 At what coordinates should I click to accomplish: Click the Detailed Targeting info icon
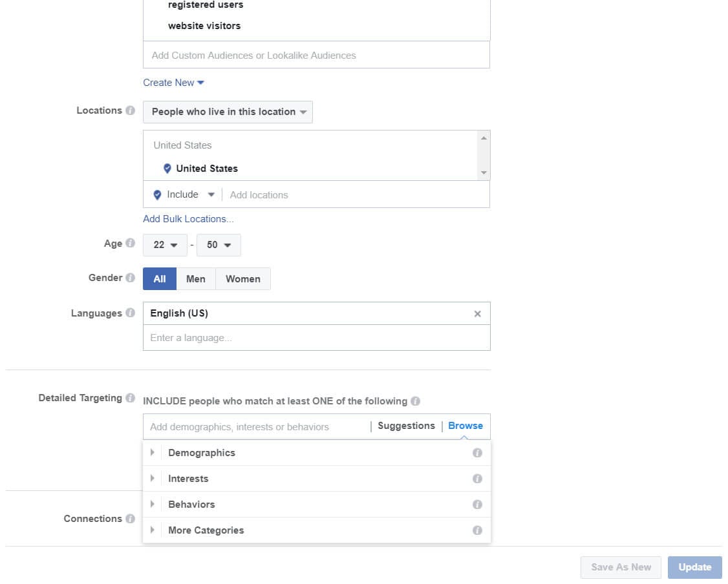[x=131, y=398]
